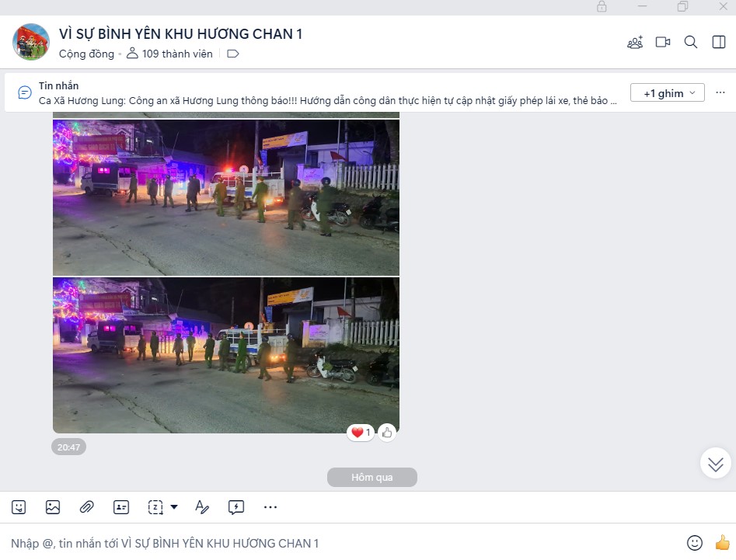Capture screenshot with the Zalo tool
The image size is (736, 560).
pyautogui.click(x=155, y=507)
